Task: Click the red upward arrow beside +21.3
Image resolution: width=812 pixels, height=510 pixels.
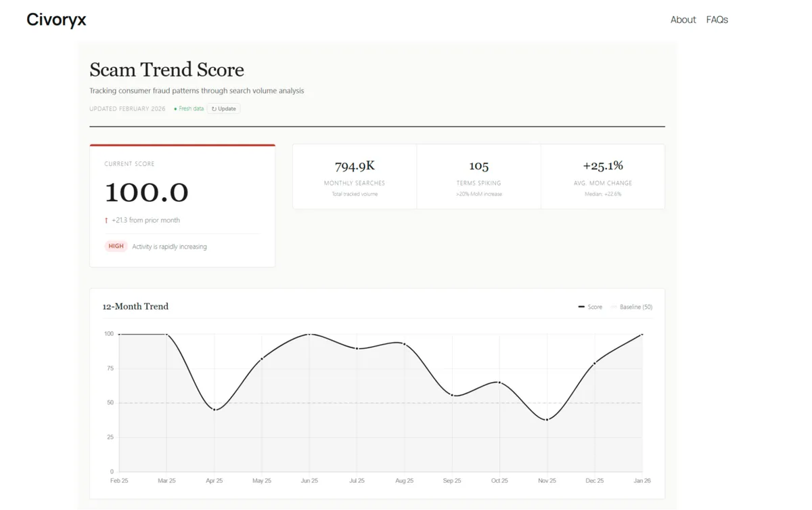Action: 107,220
